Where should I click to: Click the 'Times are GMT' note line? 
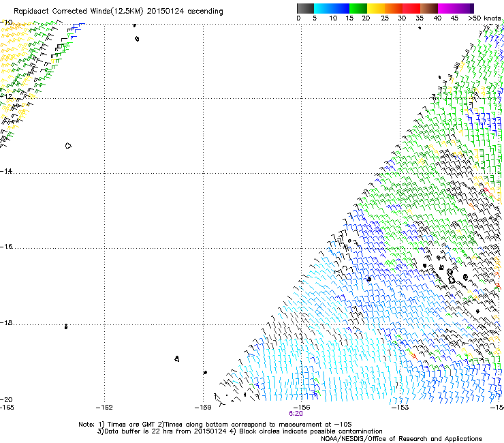click(215, 425)
